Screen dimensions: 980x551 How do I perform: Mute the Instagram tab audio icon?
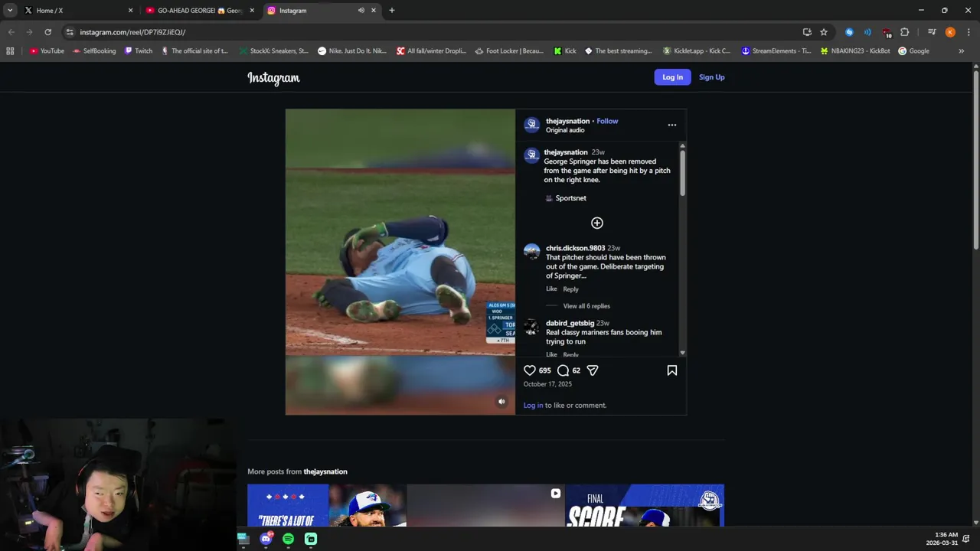point(361,11)
